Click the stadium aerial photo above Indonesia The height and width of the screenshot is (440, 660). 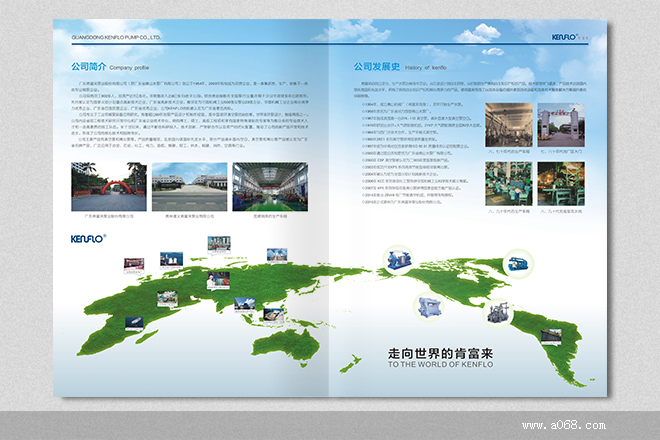point(274,317)
